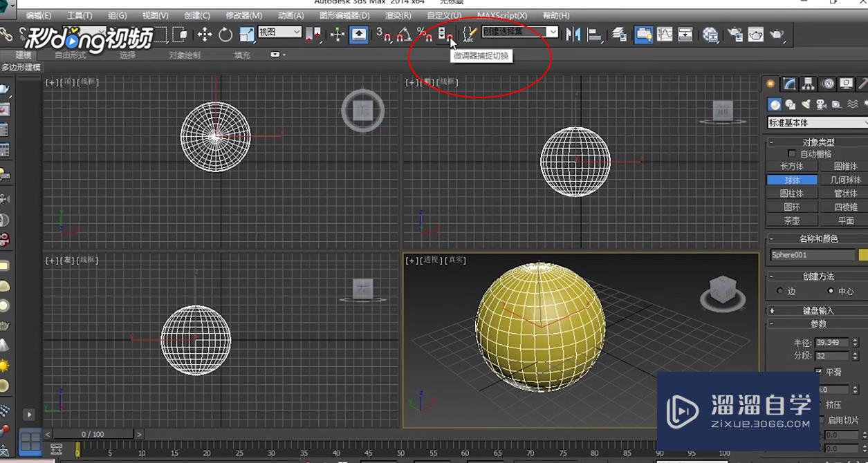Click the Mirror tool icon
Screen dimensions: 868x463
[573, 34]
